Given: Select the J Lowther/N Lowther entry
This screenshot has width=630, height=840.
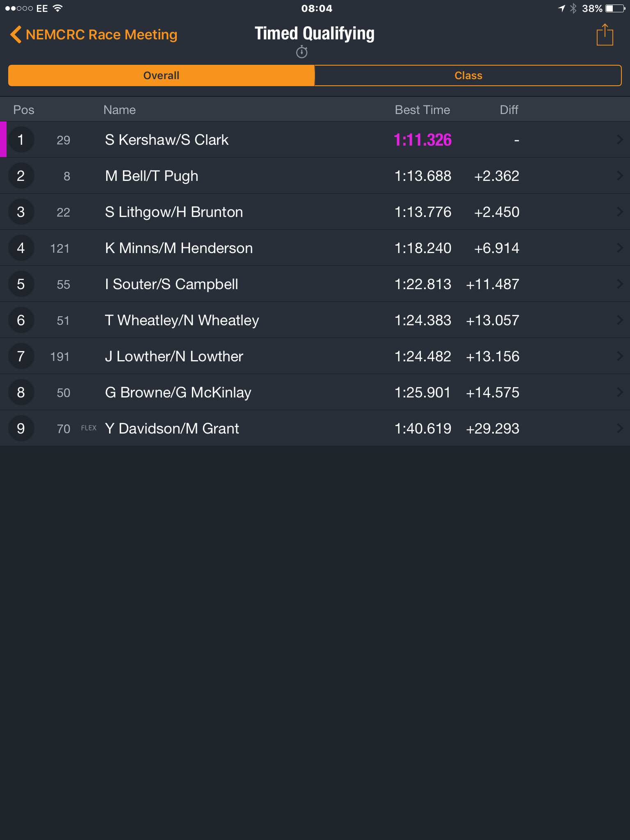Looking at the screenshot, I should tap(315, 356).
